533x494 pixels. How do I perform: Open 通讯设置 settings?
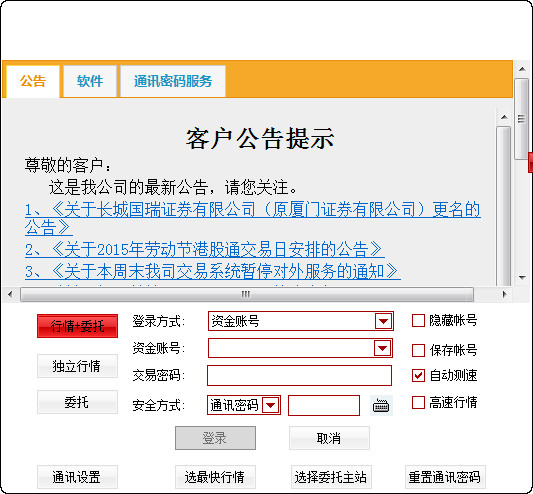(x=77, y=477)
